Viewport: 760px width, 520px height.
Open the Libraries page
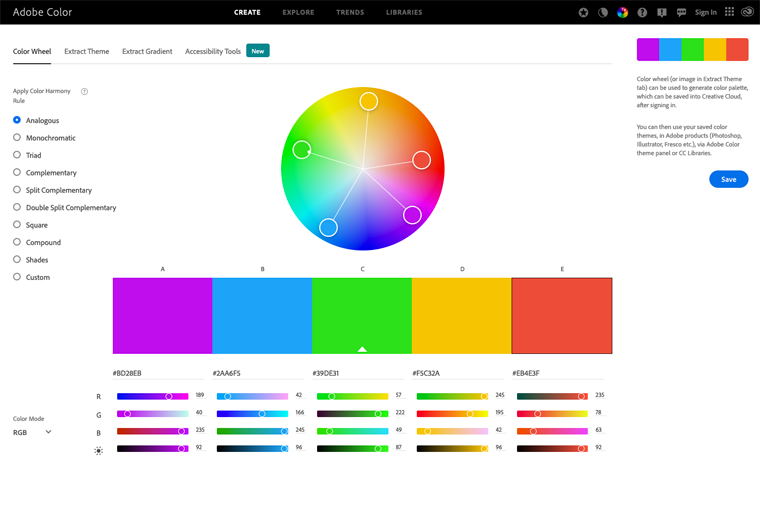[x=404, y=13]
